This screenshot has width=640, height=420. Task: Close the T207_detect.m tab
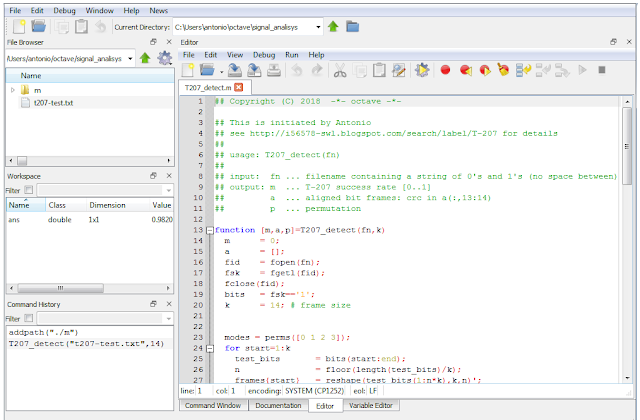tap(239, 87)
